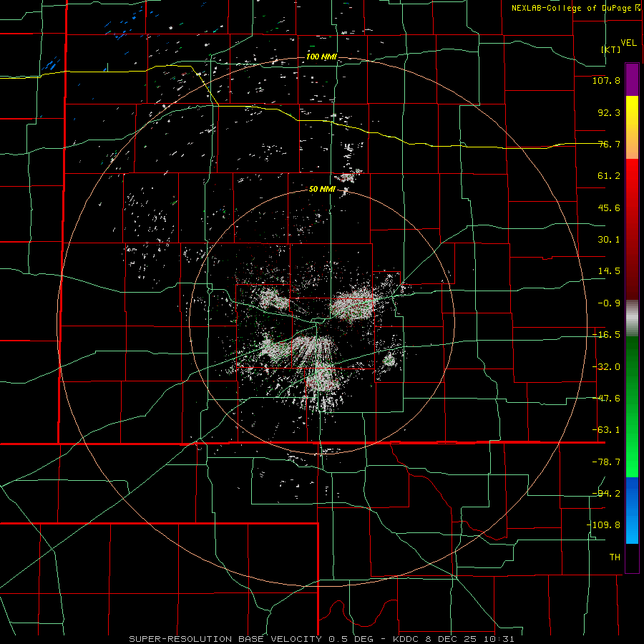Image resolution: width=644 pixels, height=644 pixels.
Task: Select the -0.9 scale value
Action: tap(609, 303)
